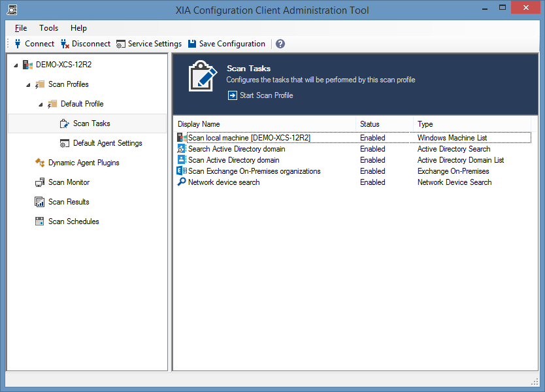Click the Start Scan Profile arrow icon
Viewport: 545px width, 392px height.
[x=233, y=95]
